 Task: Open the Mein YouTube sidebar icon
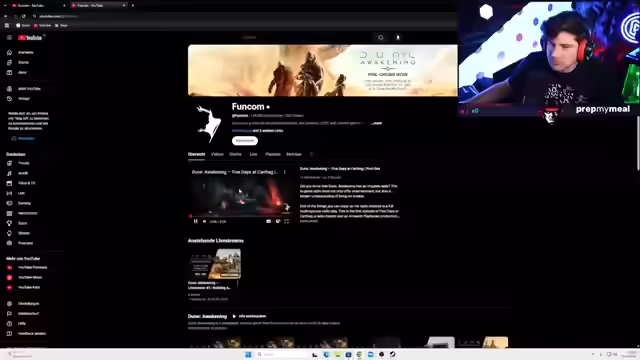click(x=9, y=89)
